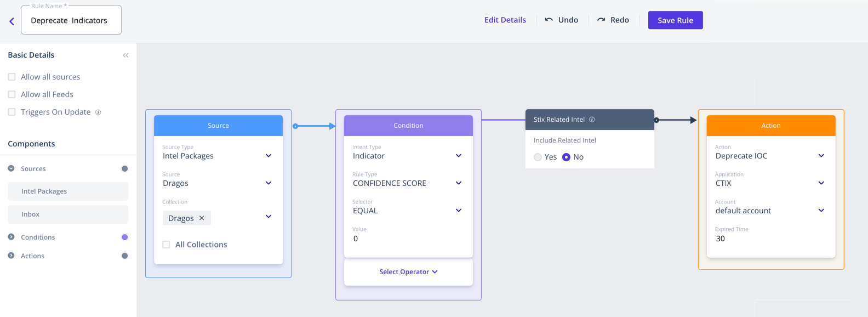Image resolution: width=868 pixels, height=317 pixels.
Task: Click the Save Rule button
Action: coord(675,20)
